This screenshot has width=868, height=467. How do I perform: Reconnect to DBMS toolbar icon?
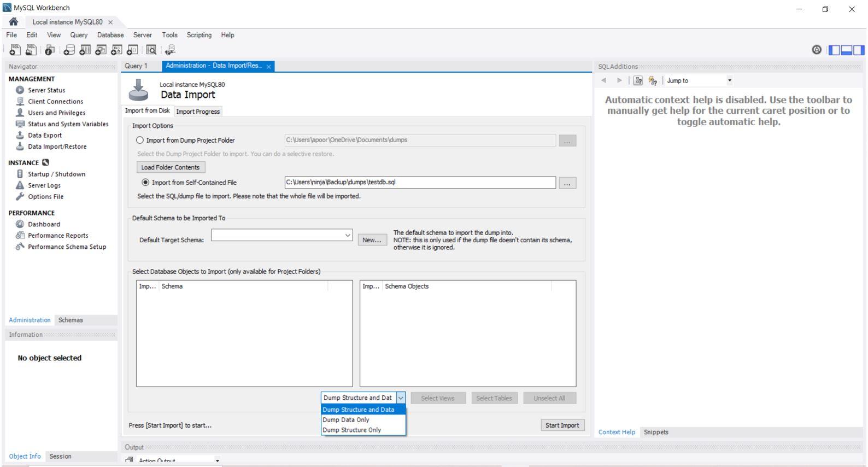tap(170, 50)
